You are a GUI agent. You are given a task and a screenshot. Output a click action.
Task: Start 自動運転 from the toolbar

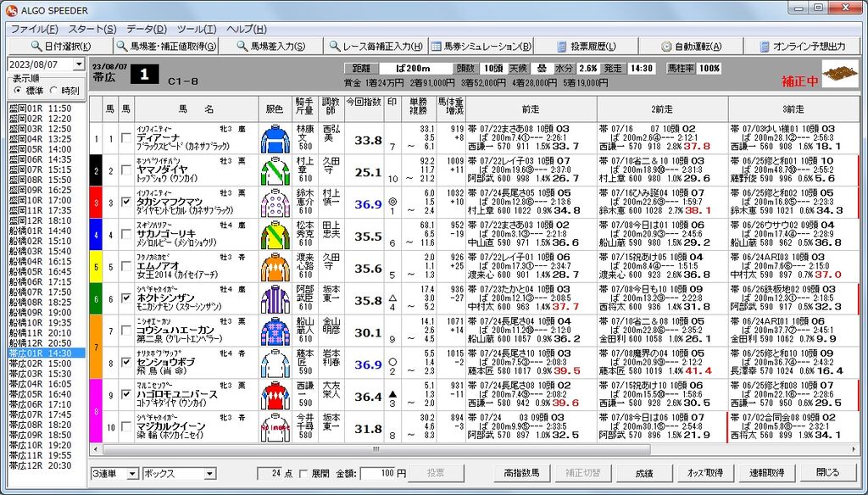pyautogui.click(x=691, y=46)
